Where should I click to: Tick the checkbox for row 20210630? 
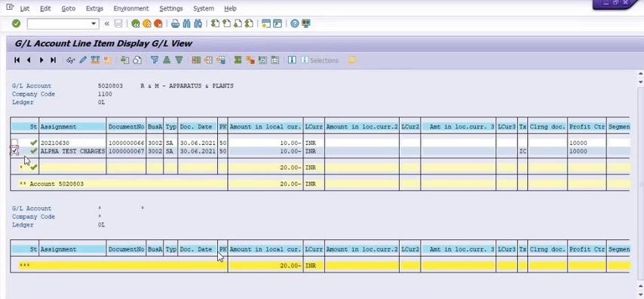[x=15, y=143]
